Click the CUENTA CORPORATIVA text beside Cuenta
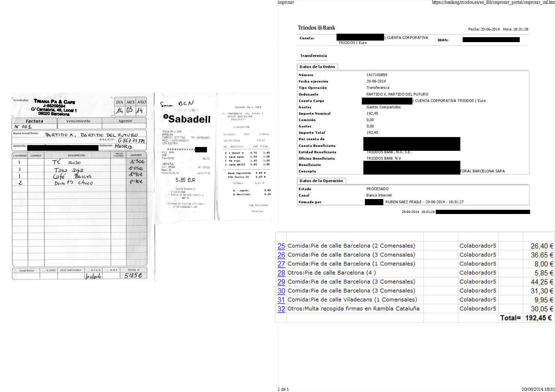This screenshot has height=392, width=555. click(x=407, y=38)
